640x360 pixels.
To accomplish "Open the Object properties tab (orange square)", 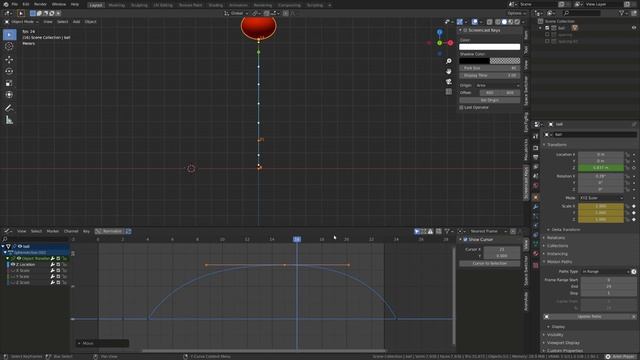I will [x=536, y=198].
